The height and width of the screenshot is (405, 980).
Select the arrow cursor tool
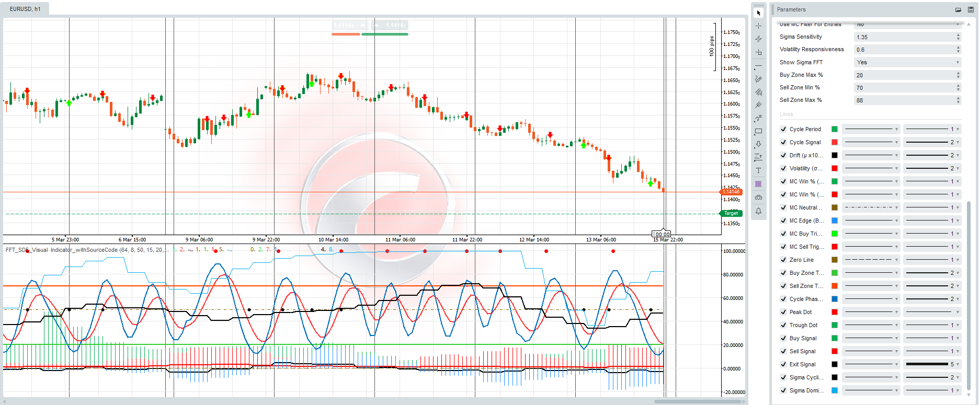pos(758,13)
